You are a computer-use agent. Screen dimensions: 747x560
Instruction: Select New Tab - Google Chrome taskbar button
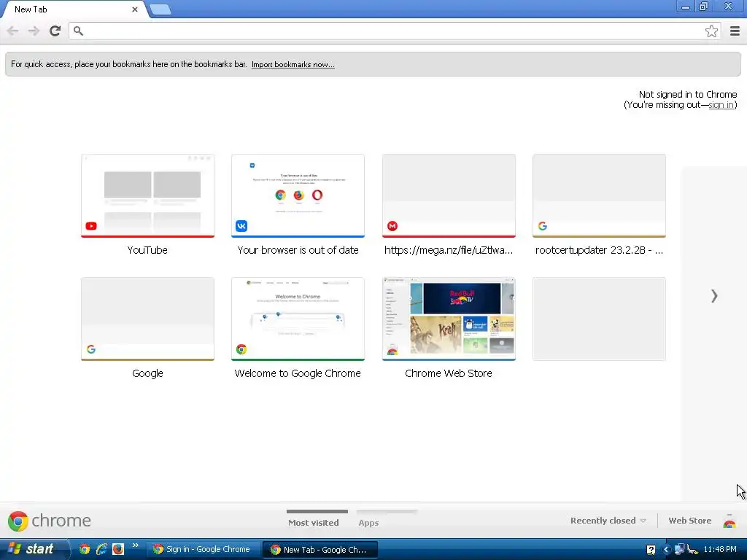click(x=320, y=550)
